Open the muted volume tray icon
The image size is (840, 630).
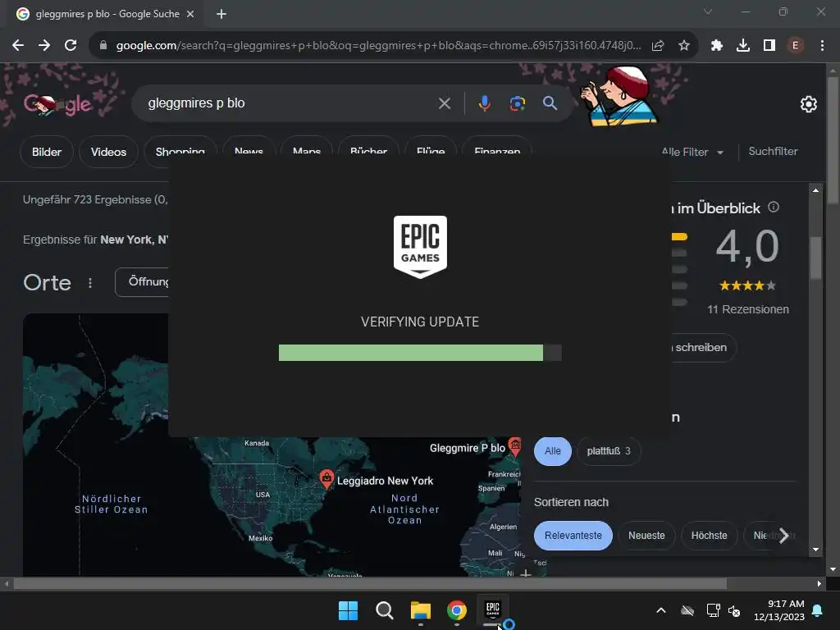[734, 610]
